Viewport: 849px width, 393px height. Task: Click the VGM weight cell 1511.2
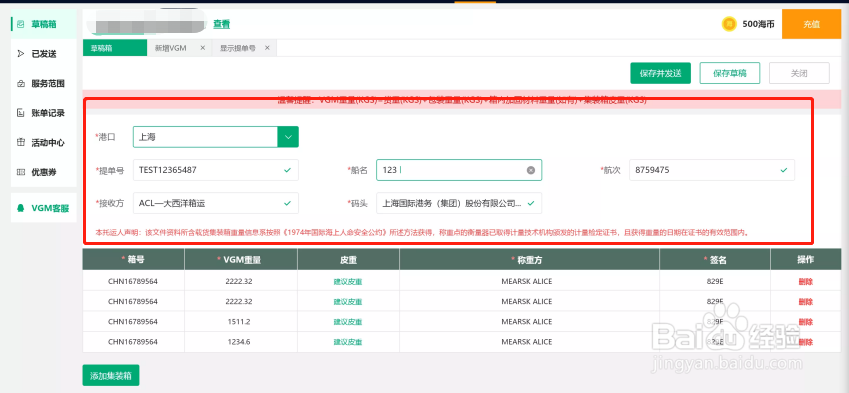(x=239, y=322)
